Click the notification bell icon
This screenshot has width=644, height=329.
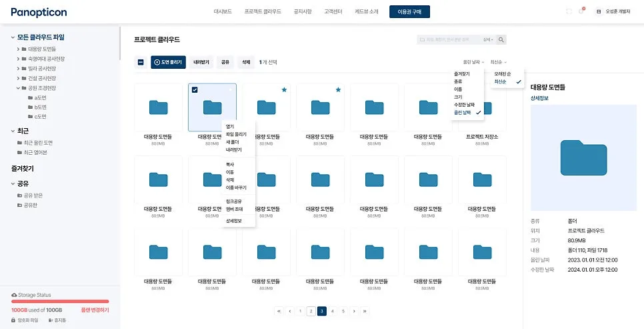point(581,11)
